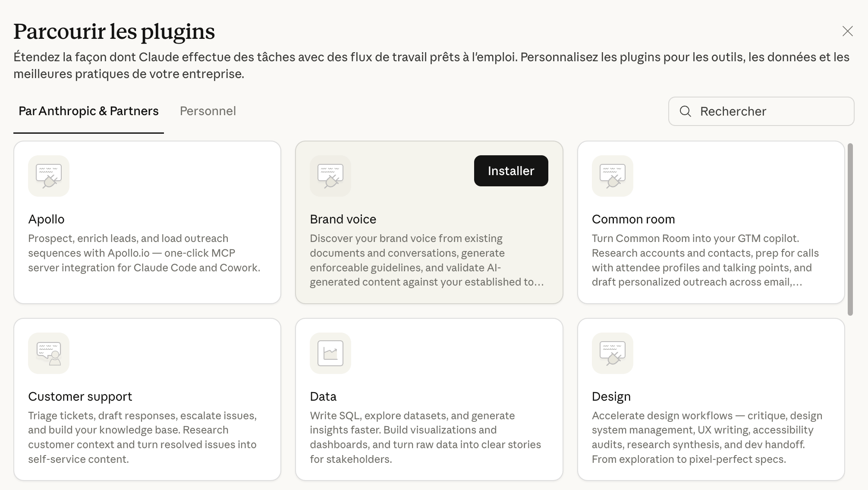The image size is (868, 490).
Task: Click the plugin list vertical scrollbar
Action: pyautogui.click(x=850, y=229)
